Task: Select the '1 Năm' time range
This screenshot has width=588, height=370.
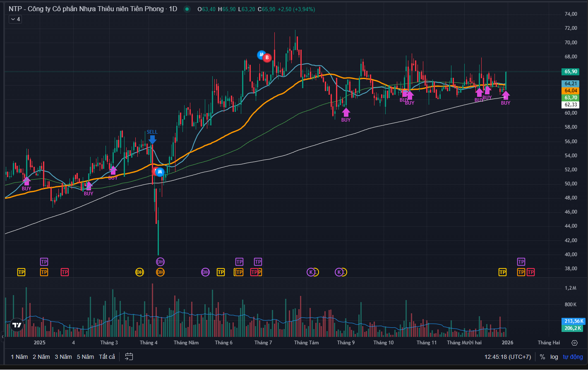Action: pyautogui.click(x=19, y=357)
